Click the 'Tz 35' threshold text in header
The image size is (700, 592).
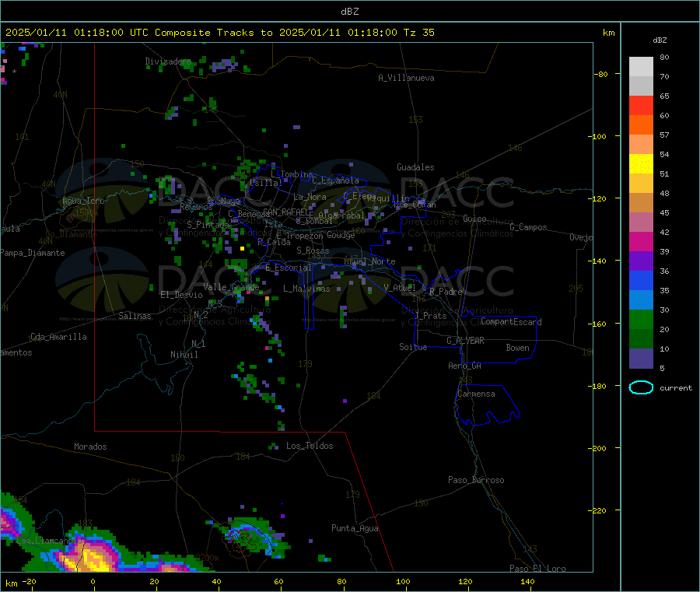pyautogui.click(x=418, y=33)
